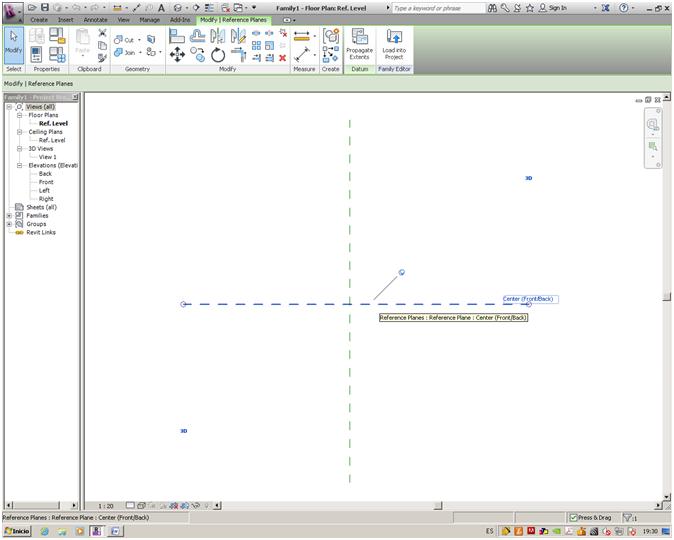674x540 pixels.
Task: Click the Save icon in quick access toolbar
Action: click(45, 7)
